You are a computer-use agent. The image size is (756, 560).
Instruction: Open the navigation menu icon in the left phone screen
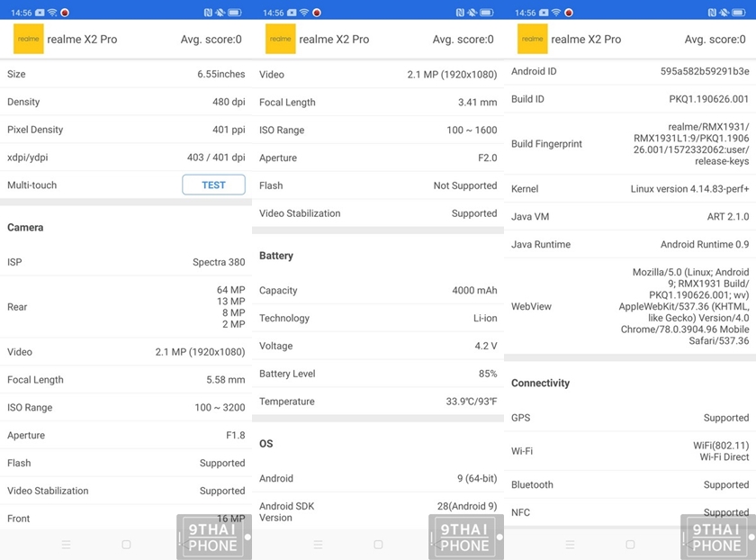[x=66, y=545]
